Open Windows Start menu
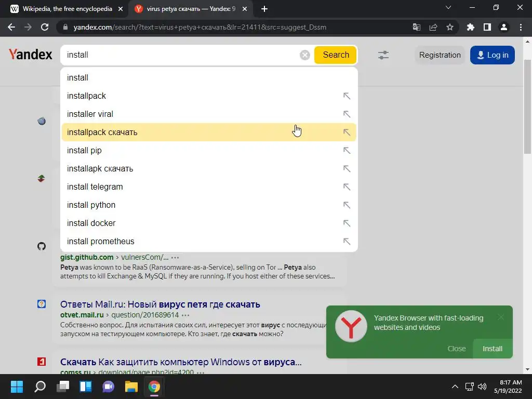This screenshot has width=532, height=399. click(x=17, y=387)
